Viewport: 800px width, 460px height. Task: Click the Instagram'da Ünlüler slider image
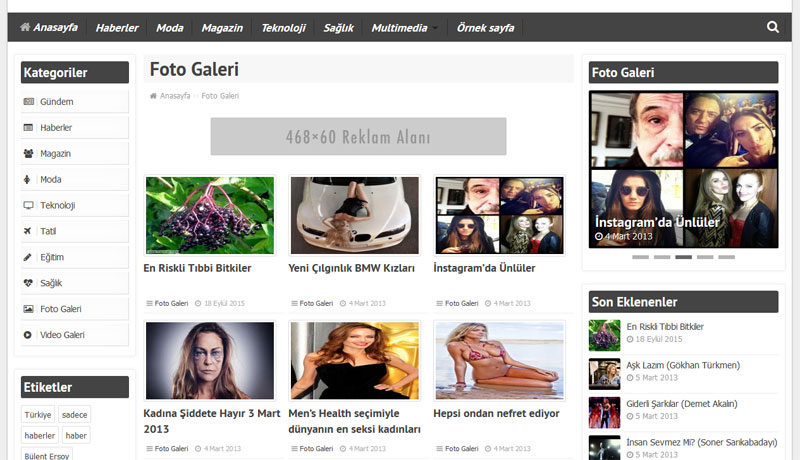coord(684,169)
